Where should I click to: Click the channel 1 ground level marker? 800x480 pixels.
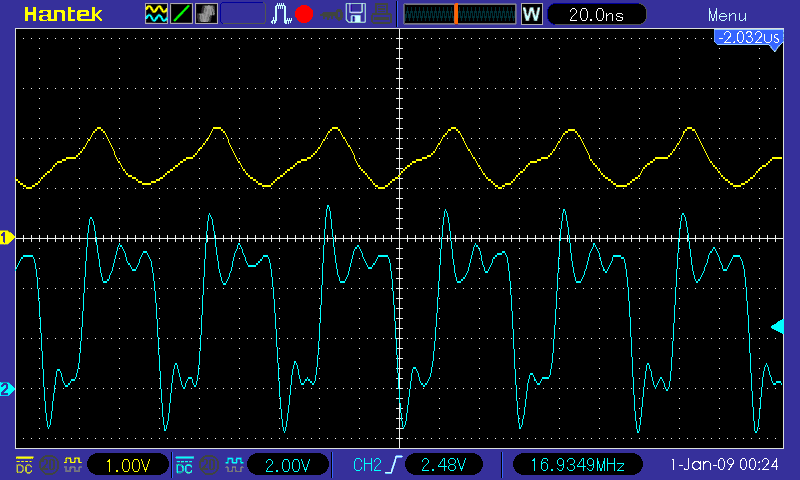7,238
